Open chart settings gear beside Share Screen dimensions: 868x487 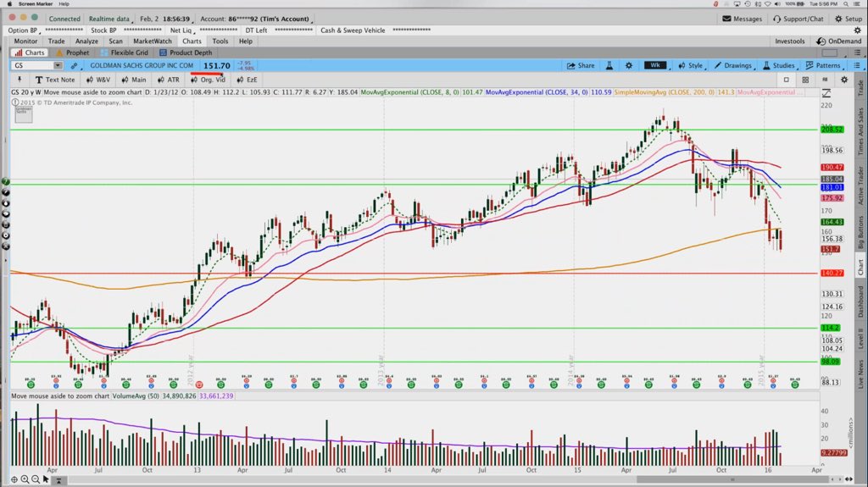(629, 65)
